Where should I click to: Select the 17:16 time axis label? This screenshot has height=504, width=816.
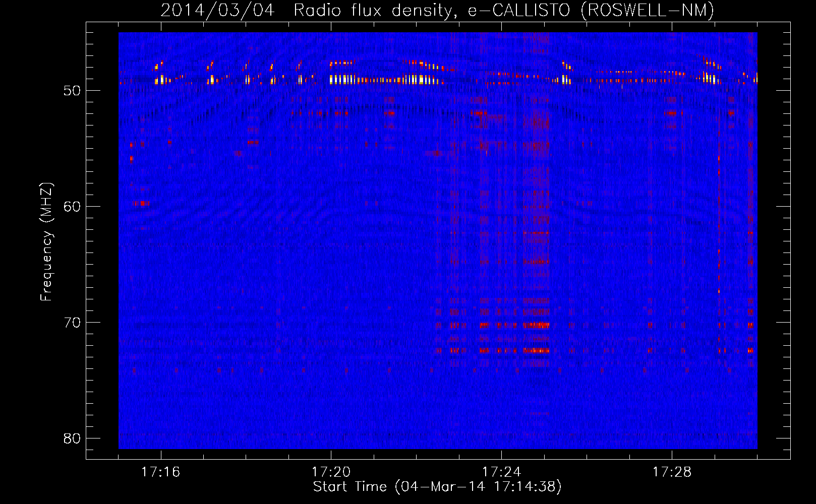click(x=160, y=472)
